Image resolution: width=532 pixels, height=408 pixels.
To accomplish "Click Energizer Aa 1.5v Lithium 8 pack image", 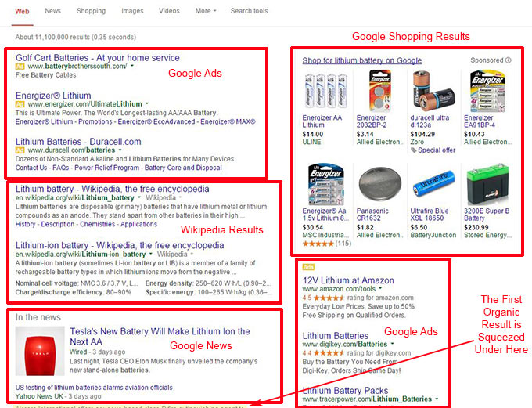I will tap(325, 184).
